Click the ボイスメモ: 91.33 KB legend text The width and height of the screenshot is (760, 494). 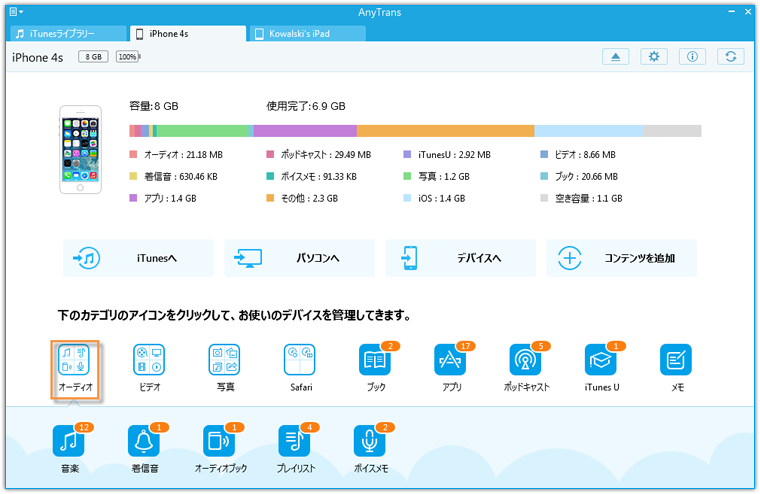(x=318, y=176)
